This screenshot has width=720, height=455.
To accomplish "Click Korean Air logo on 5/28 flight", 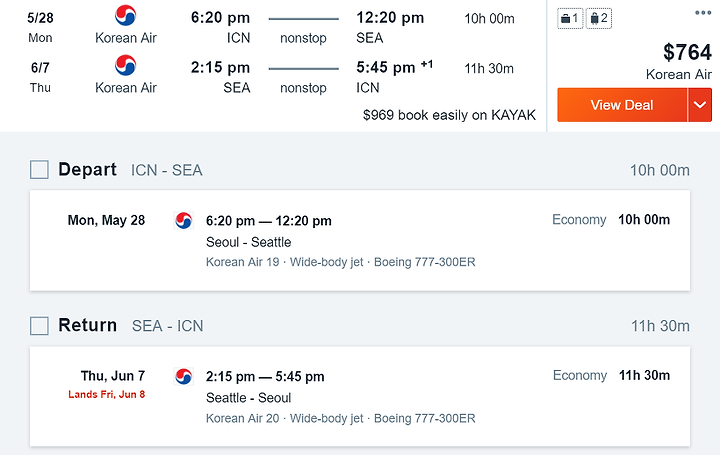I will point(125,15).
